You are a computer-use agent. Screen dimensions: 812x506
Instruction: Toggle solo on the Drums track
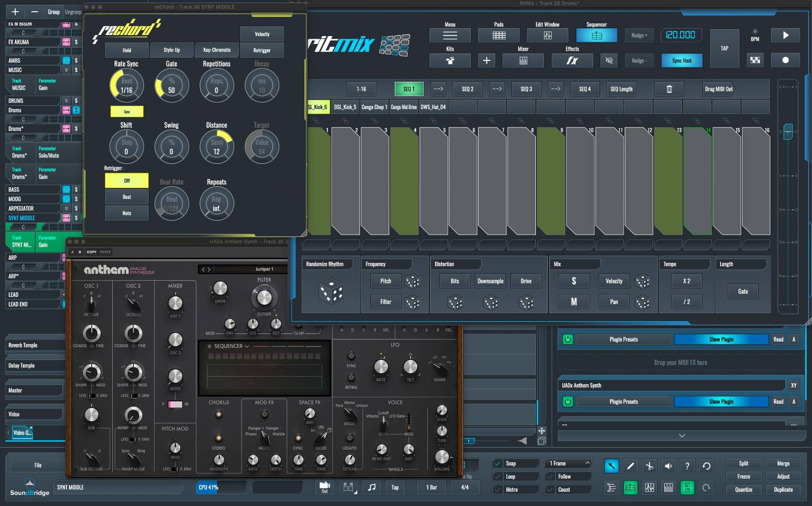(76, 110)
